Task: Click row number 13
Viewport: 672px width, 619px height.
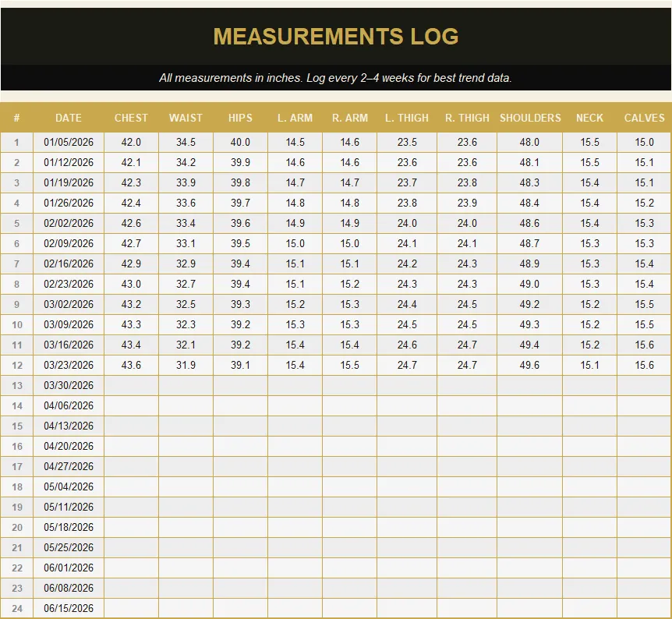Action: 16,385
